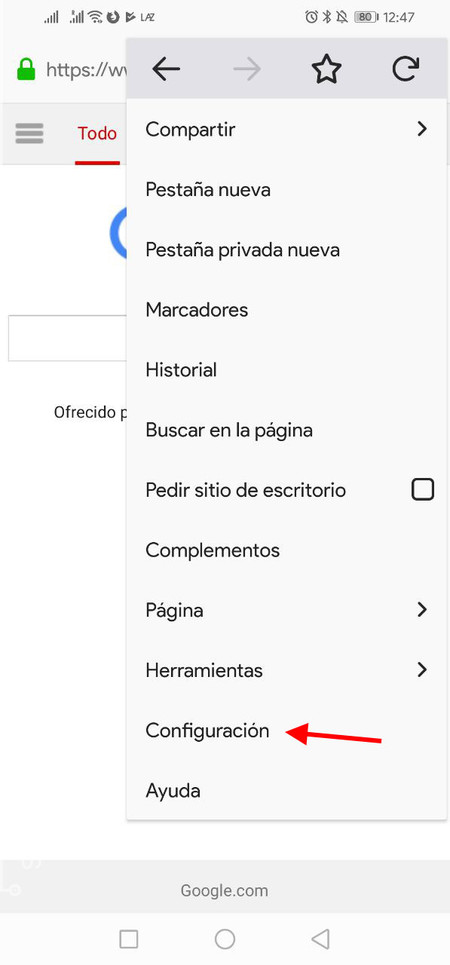
Task: Select the Todo tab
Action: 97,134
